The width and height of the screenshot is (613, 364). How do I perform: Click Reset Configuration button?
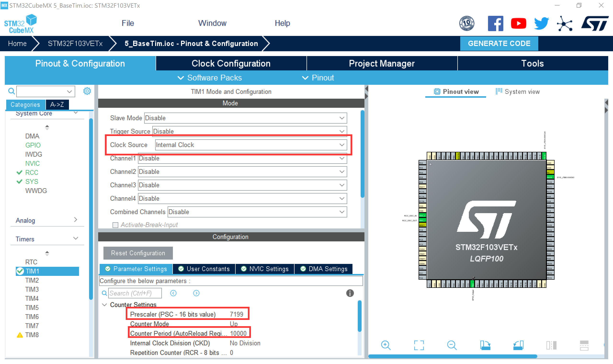point(138,253)
